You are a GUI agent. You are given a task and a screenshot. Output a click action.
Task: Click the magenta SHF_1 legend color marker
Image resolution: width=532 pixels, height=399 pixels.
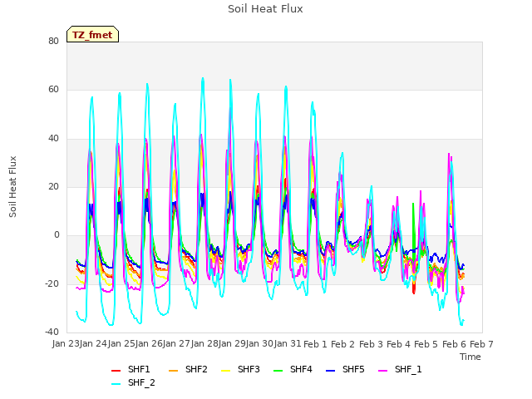pyautogui.click(x=382, y=371)
